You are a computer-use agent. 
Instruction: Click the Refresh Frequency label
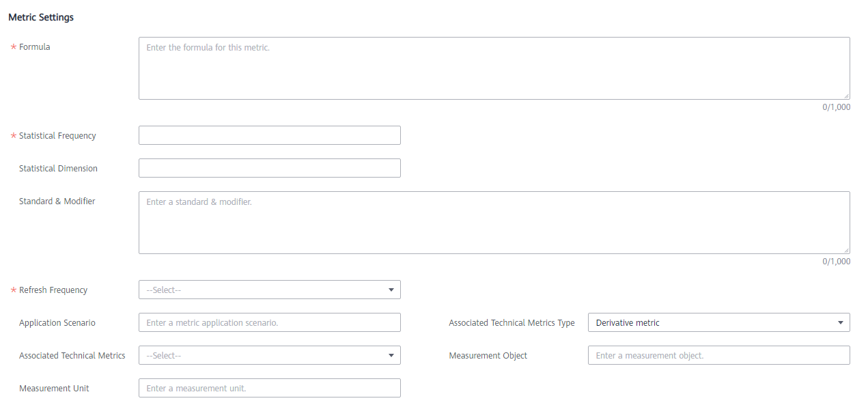(53, 290)
